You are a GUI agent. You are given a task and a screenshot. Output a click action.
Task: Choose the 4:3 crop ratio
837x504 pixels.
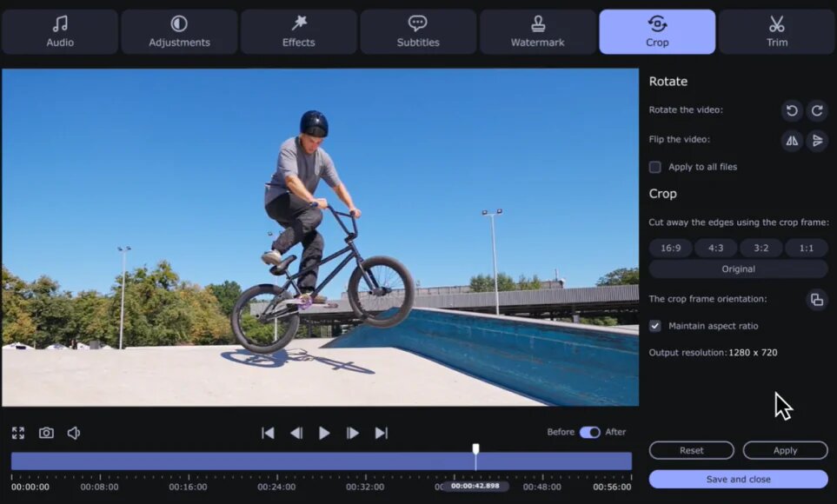pyautogui.click(x=716, y=248)
